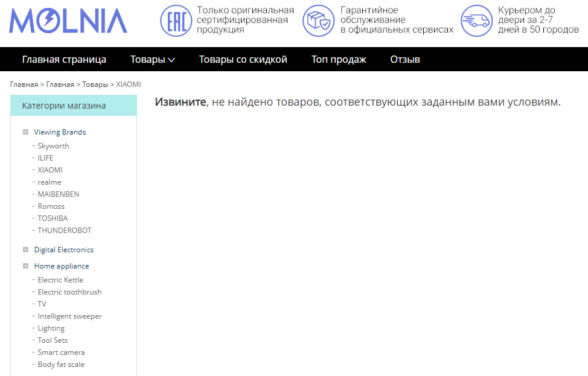Collapse the Digital Electronics tree node
This screenshot has height=376, width=588.
click(26, 250)
